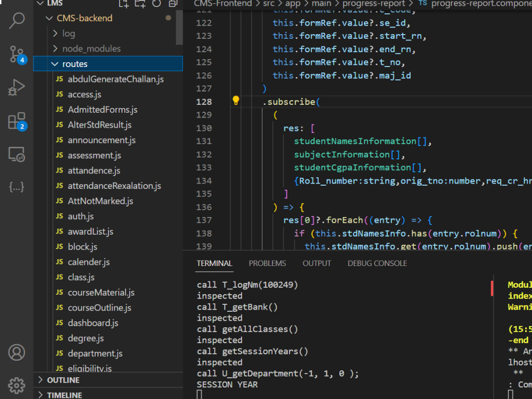
Task: Create a new file in the LMS explorer
Action: [123, 4]
